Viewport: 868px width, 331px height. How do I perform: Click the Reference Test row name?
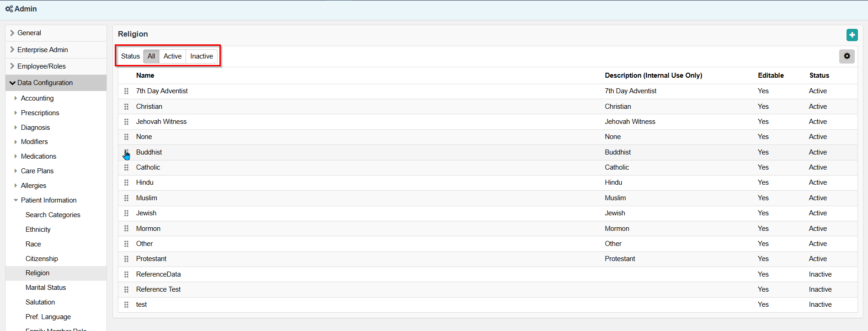tap(158, 289)
